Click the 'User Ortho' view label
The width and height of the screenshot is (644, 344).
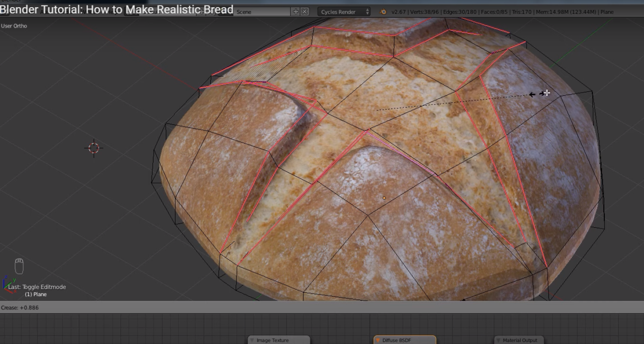pyautogui.click(x=14, y=26)
